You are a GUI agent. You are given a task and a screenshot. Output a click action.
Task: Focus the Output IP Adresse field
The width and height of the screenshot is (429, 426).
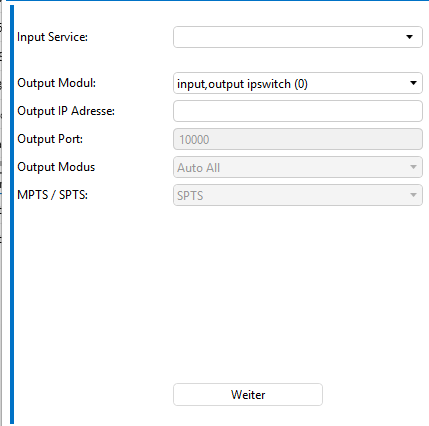pos(298,111)
